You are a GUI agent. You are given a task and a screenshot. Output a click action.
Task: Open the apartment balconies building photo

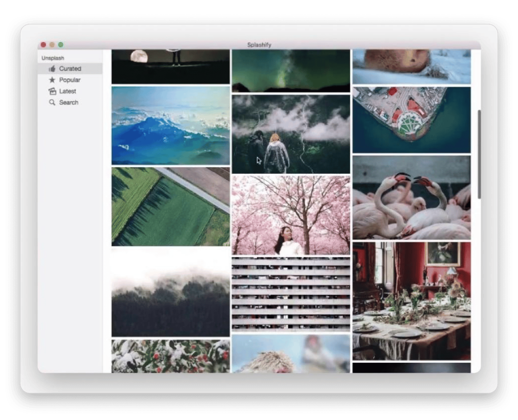[x=291, y=294]
